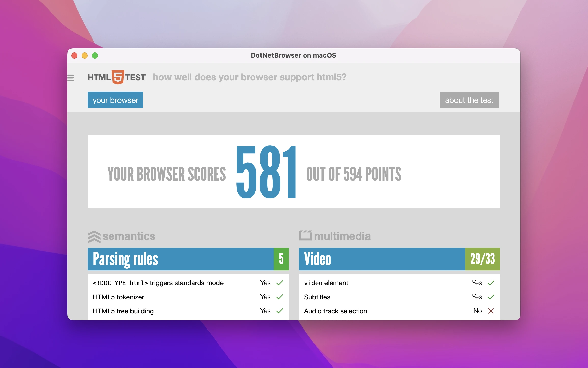Click the semantics stacked-layers icon

coord(94,237)
